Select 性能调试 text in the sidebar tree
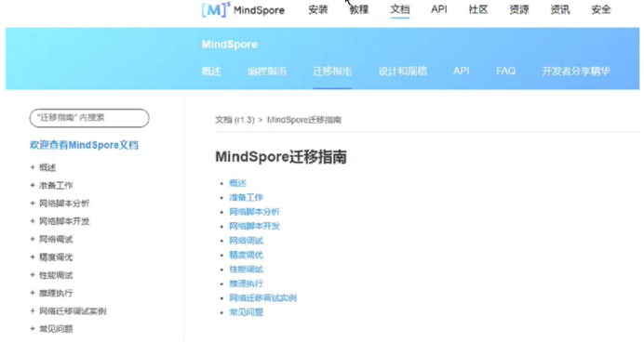Screen dimensions: 644x342 (56, 275)
